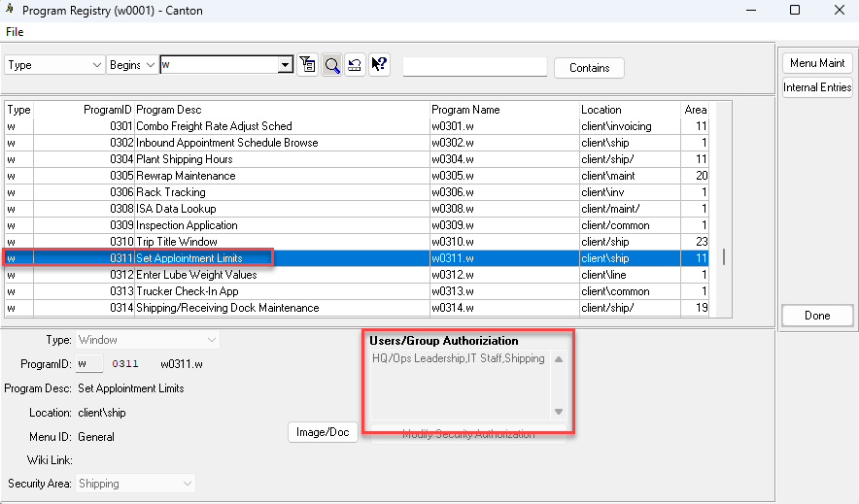Maximize the Program Registry window
Viewport: 859px width, 504px height.
click(x=795, y=10)
